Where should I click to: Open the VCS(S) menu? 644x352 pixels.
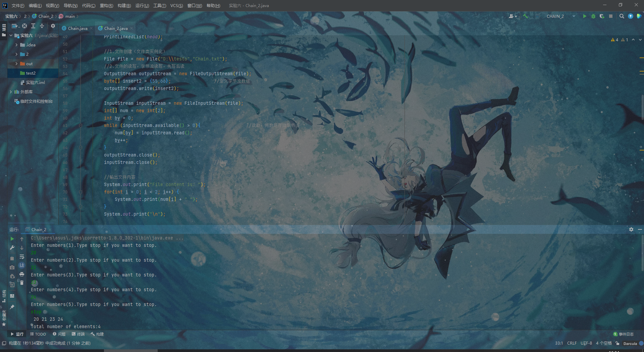[176, 5]
